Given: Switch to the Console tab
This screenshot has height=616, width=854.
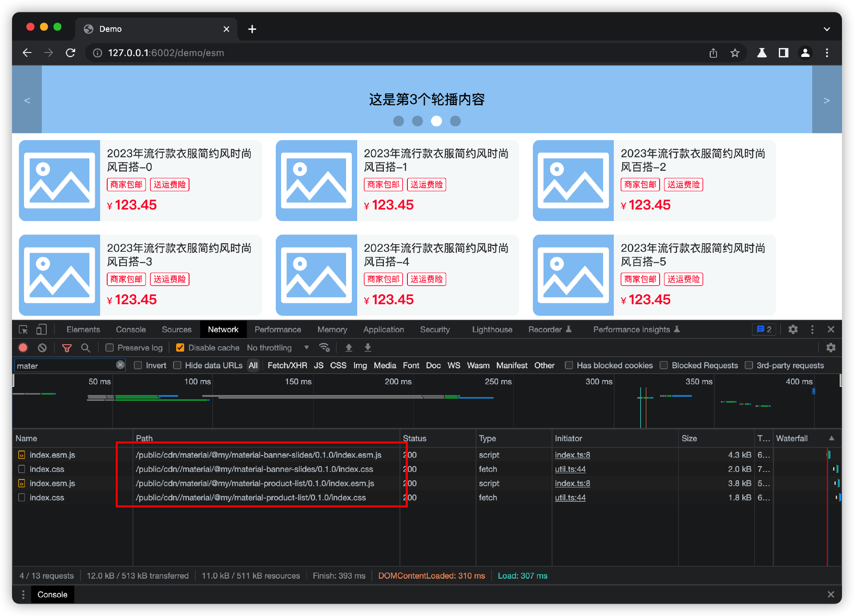Looking at the screenshot, I should click(x=131, y=330).
